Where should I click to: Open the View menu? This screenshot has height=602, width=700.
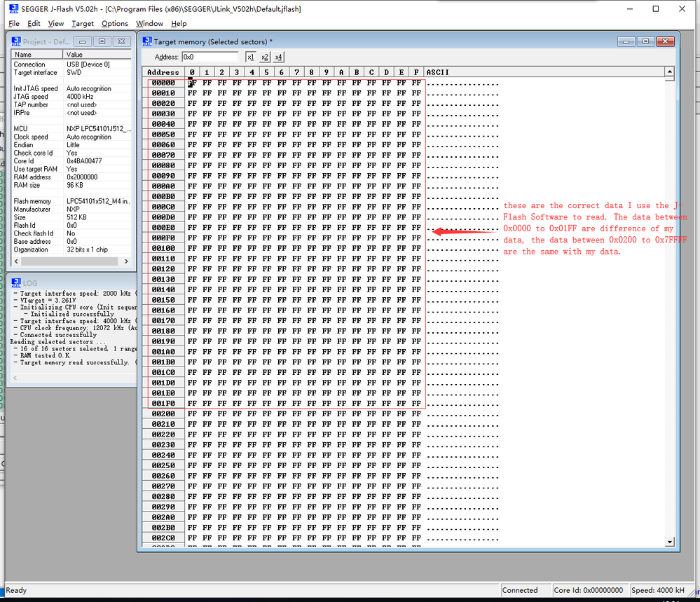coord(56,24)
